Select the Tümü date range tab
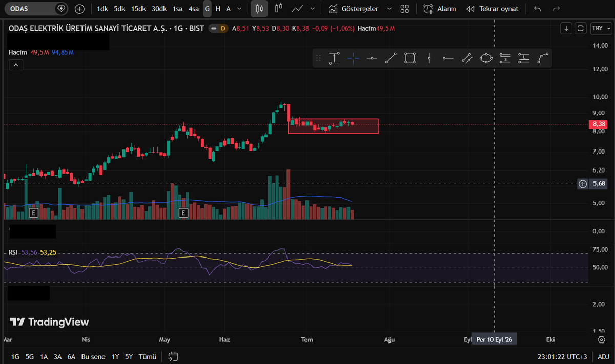 tap(148, 356)
